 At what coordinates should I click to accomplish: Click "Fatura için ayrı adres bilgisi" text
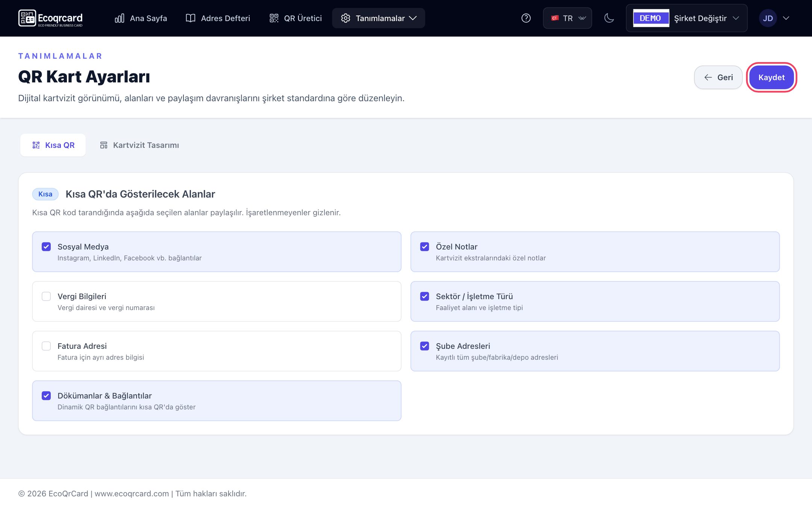(x=101, y=357)
